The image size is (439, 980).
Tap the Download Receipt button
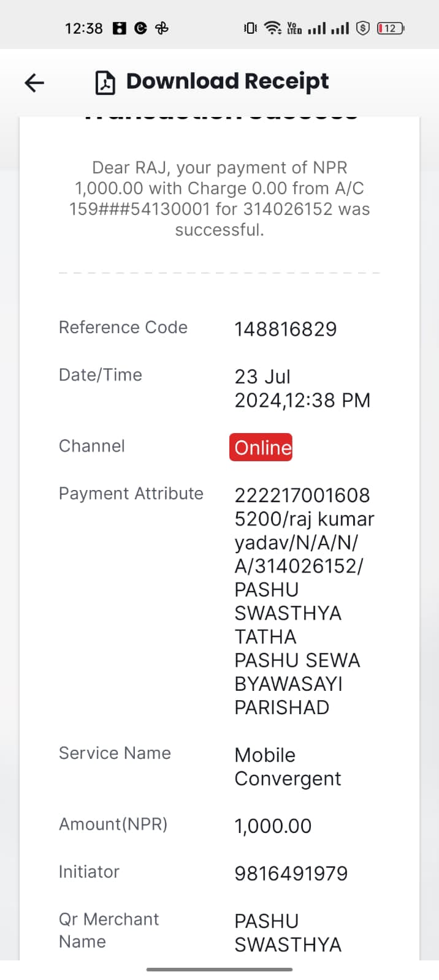(212, 81)
